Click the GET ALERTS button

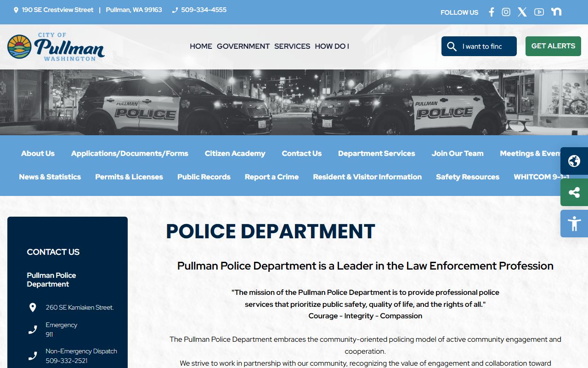553,46
